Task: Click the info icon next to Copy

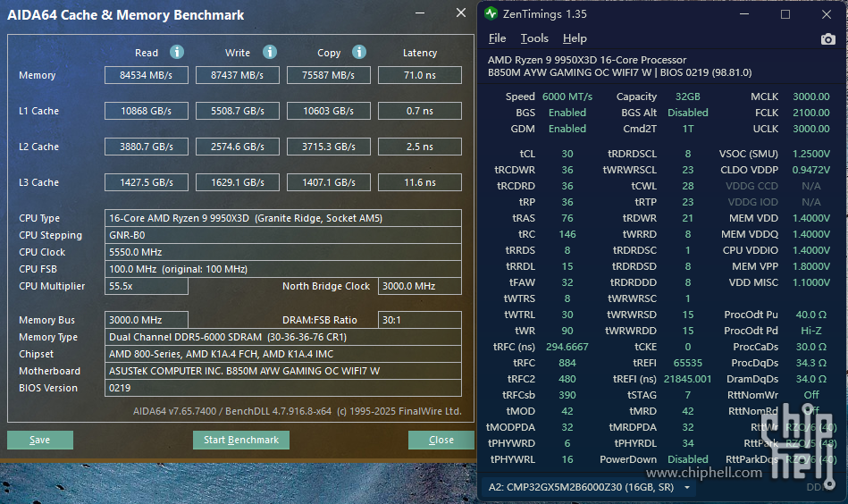Action: 359,53
